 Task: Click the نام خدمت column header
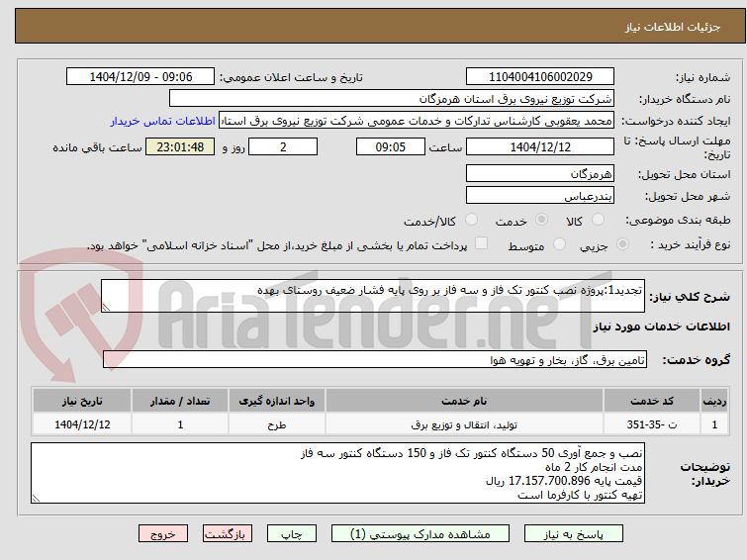464,401
